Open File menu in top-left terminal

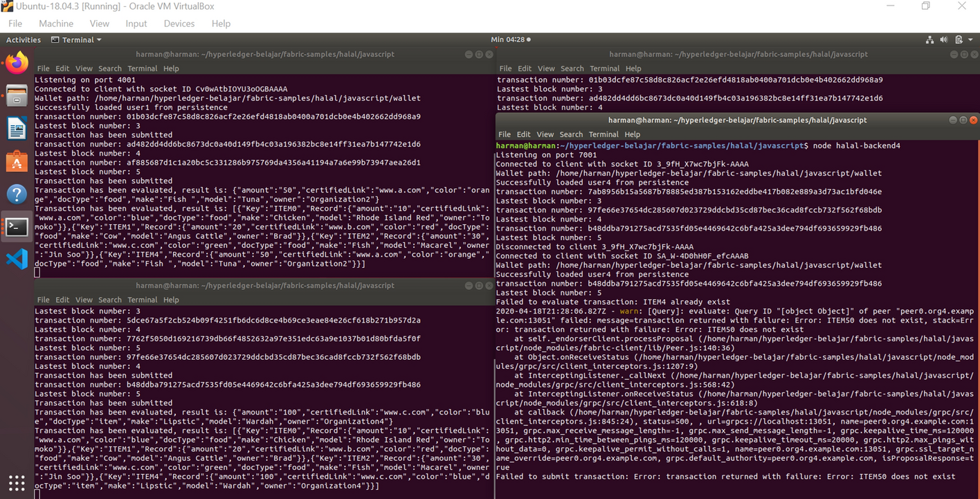point(43,69)
